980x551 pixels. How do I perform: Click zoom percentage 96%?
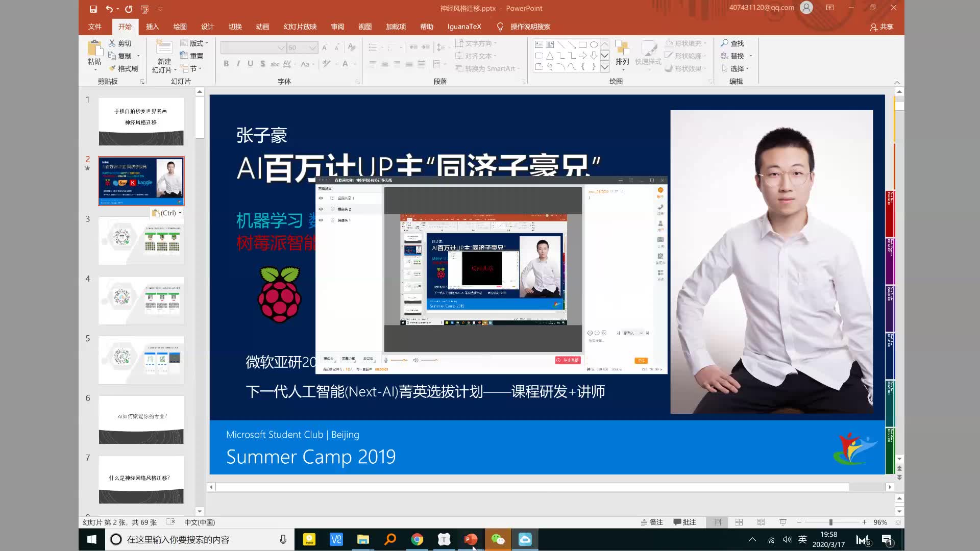click(x=880, y=522)
